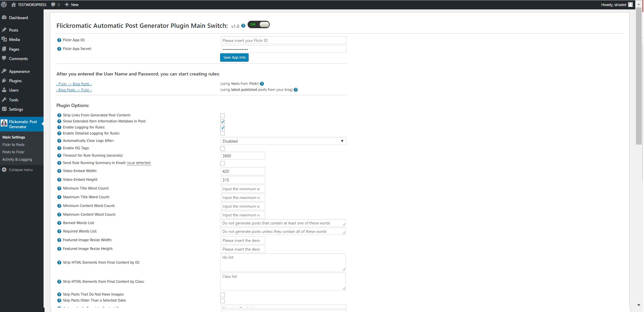Click the WordPress logo icon in admin bar

point(4,5)
